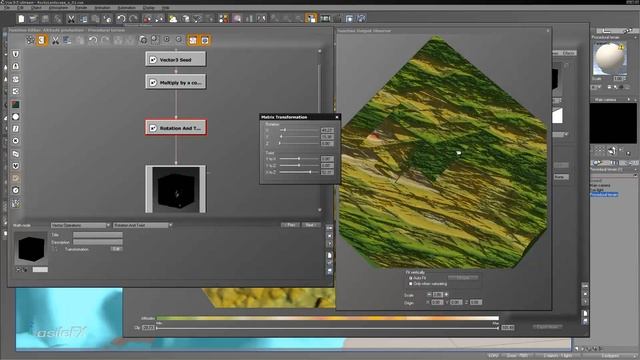The width and height of the screenshot is (640, 360).
Task: Click the Redo arrow in main toolbar
Action: pos(133,18)
